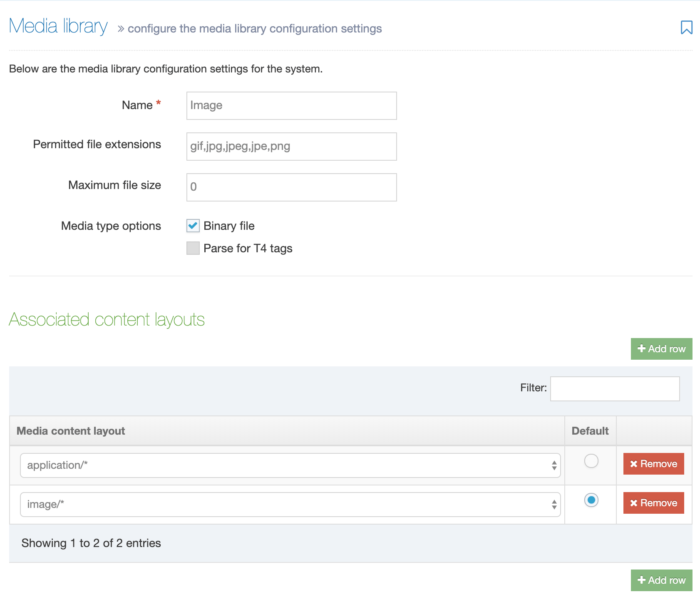Enable the Parse for T4 tags checkbox

[193, 248]
